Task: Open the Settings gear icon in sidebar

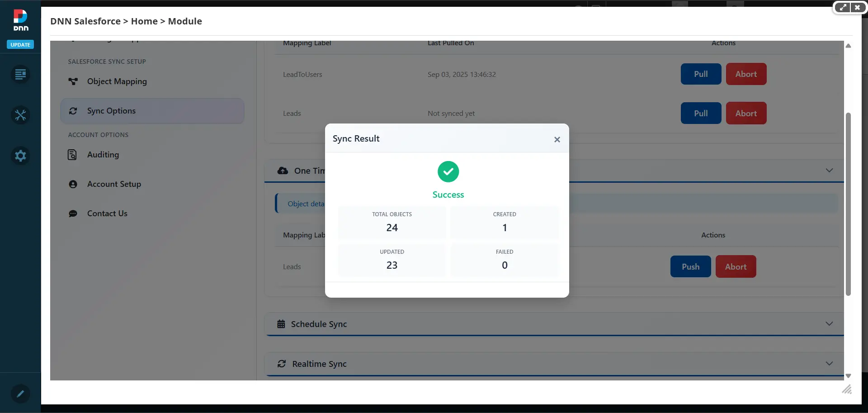Action: pyautogui.click(x=20, y=156)
